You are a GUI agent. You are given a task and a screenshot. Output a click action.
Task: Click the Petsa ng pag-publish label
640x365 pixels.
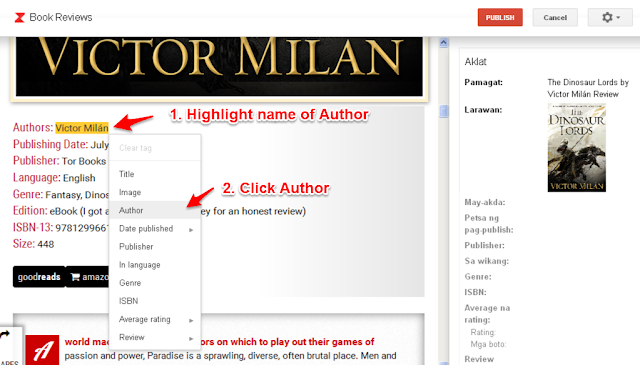pos(489,224)
